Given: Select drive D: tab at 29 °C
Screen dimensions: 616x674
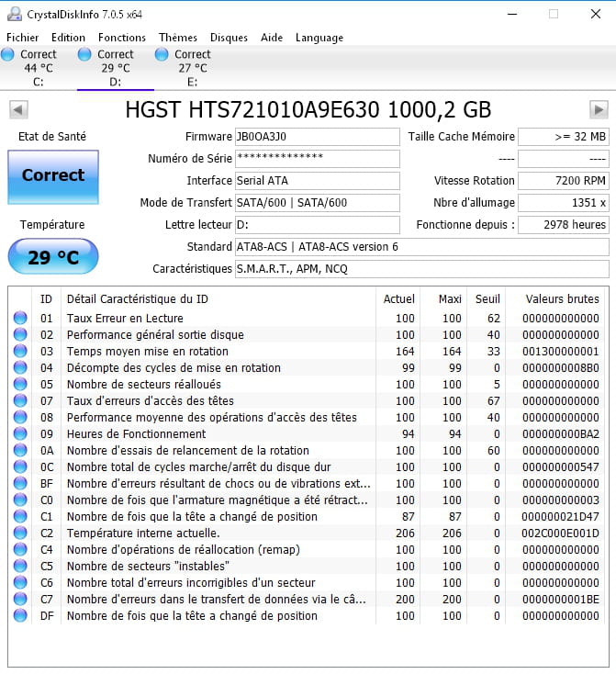Looking at the screenshot, I should 115,67.
